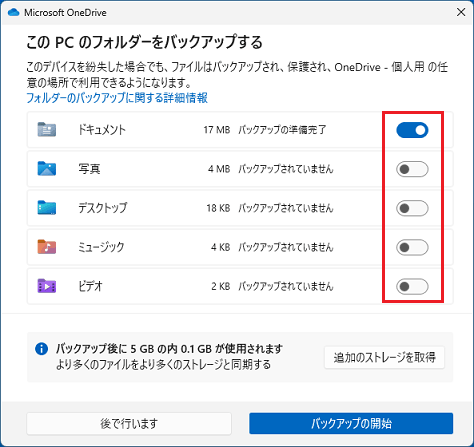Close the Microsoft OneDrive dialog

point(461,12)
